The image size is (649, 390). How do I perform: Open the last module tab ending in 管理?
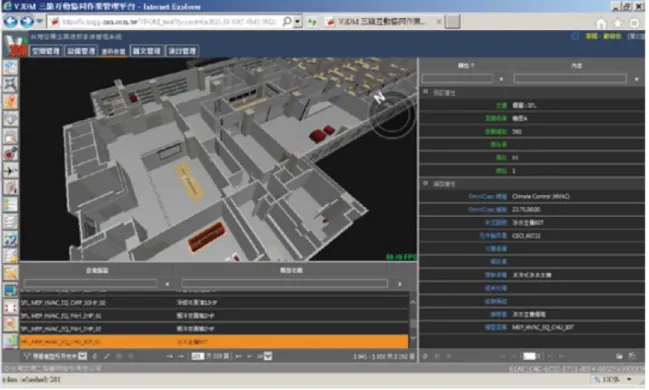[182, 51]
